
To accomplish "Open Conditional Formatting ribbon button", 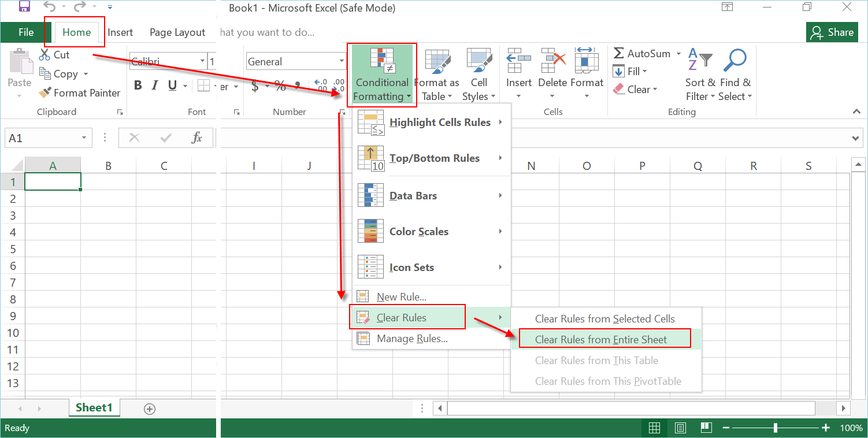I will (x=381, y=75).
